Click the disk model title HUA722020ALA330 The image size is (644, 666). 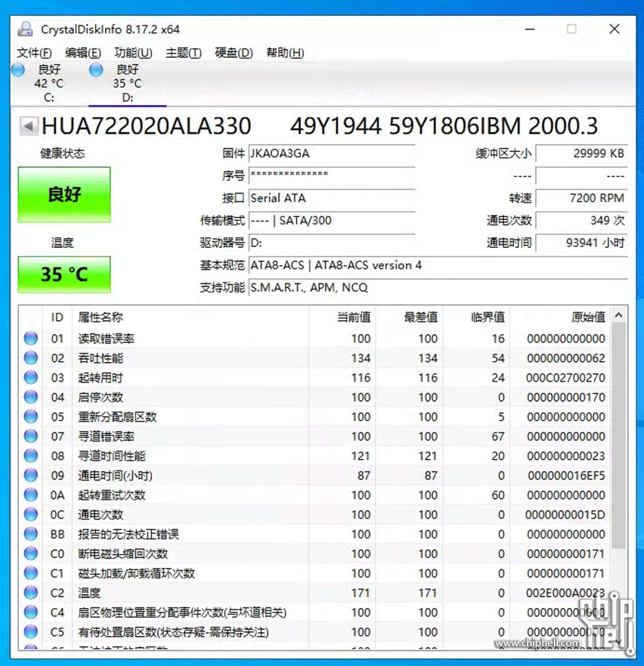147,126
